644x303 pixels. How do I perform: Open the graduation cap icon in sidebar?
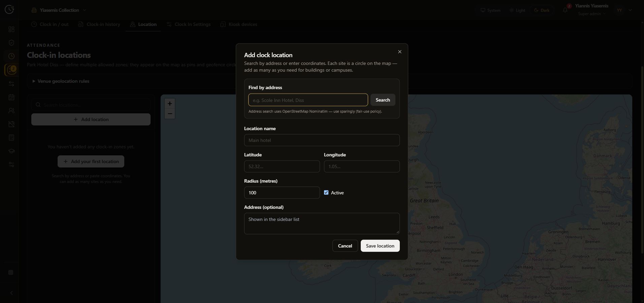[11, 151]
